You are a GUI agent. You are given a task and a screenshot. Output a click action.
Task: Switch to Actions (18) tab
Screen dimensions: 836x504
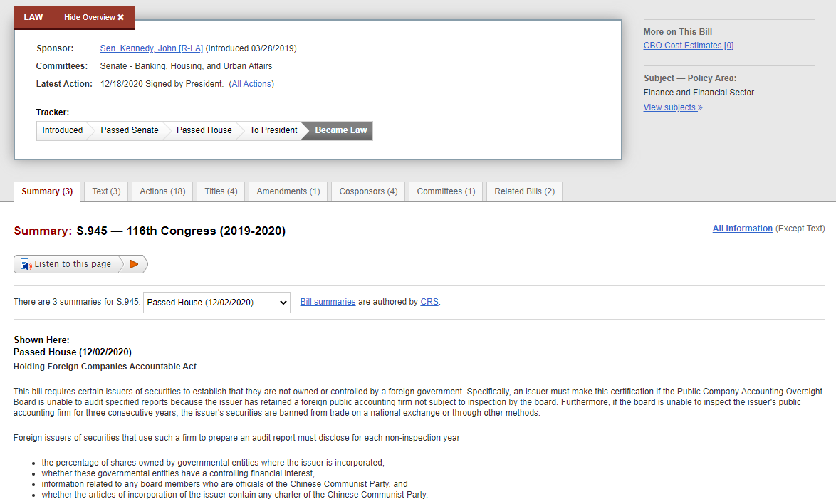point(162,191)
